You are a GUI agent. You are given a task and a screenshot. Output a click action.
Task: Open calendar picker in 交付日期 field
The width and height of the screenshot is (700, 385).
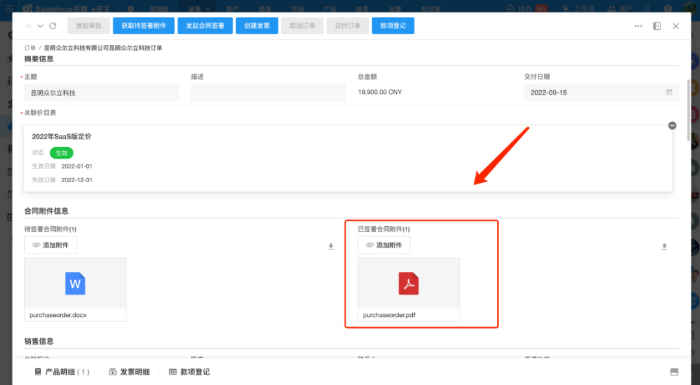[669, 92]
